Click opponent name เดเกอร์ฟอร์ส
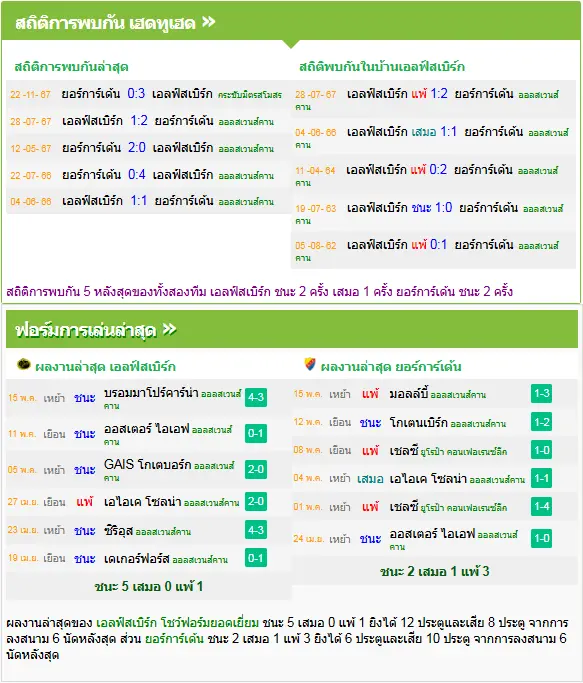The height and width of the screenshot is (683, 583). tap(137, 559)
